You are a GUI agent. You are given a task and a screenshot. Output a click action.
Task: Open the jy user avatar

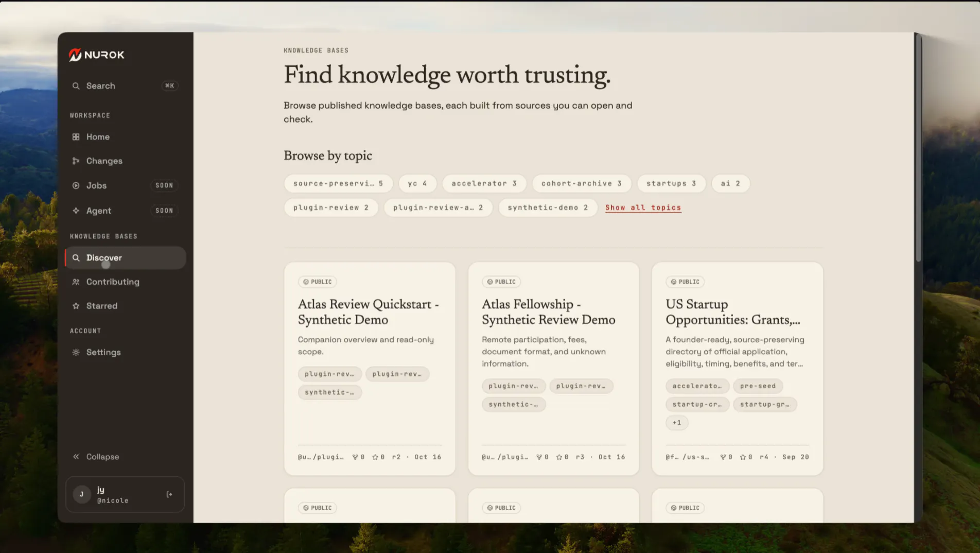point(81,495)
